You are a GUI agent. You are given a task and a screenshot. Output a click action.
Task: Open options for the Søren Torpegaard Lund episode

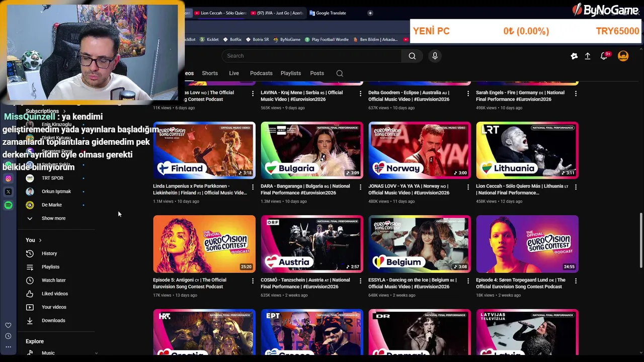coord(576,281)
